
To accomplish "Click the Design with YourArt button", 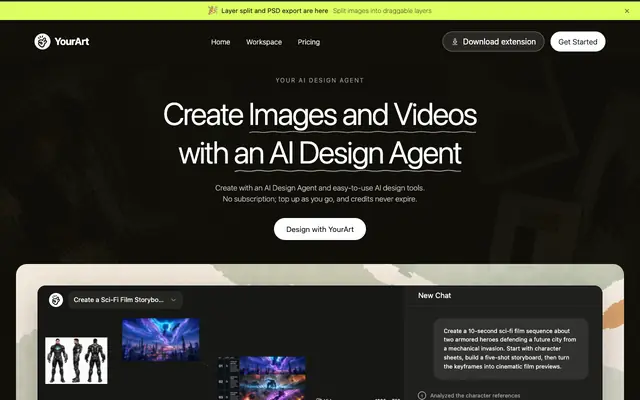I will [x=320, y=229].
